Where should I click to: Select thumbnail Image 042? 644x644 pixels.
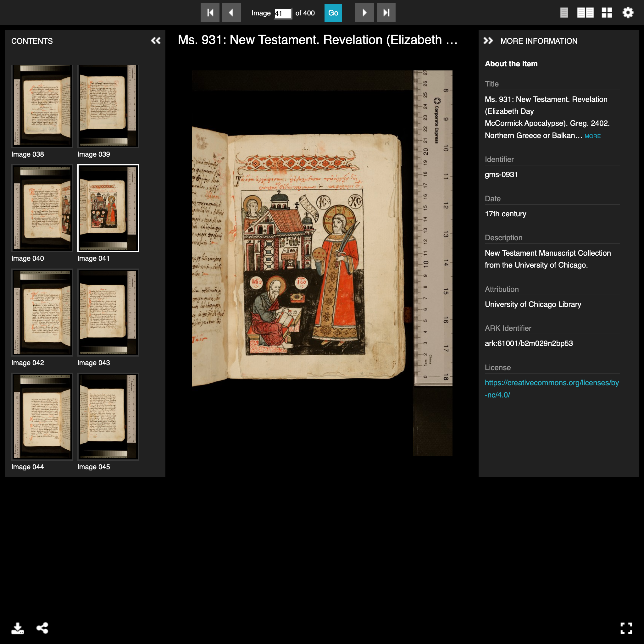coord(42,312)
